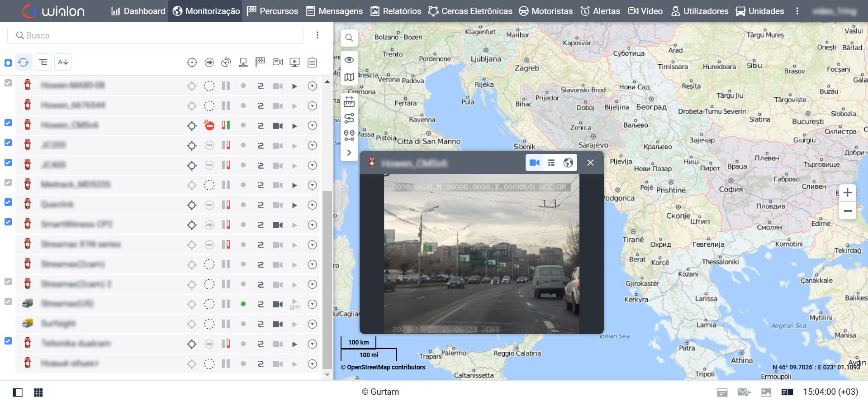Toggle the map visibility eye icon
Viewport: 868px width, 402px height.
[349, 60]
